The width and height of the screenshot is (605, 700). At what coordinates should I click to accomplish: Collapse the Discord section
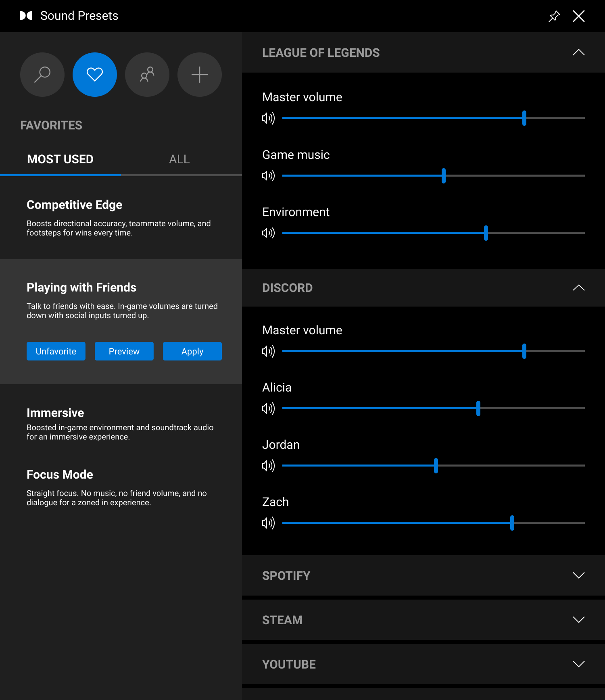point(579,288)
